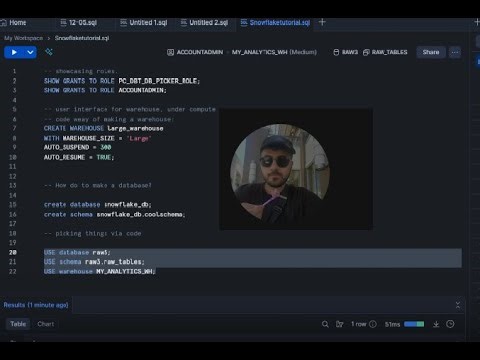
Task: Select the Snowflaketutorial.sql tab
Action: (x=275, y=23)
